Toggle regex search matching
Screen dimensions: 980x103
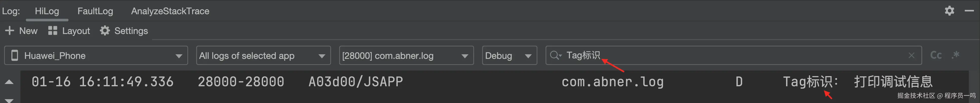click(x=956, y=55)
